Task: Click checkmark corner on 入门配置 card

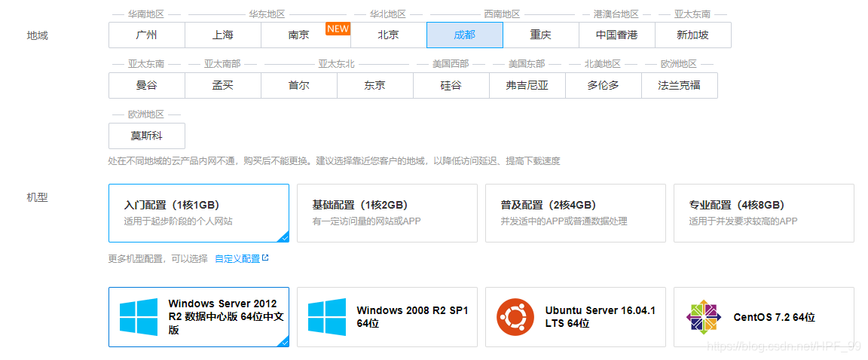Action: [x=284, y=238]
